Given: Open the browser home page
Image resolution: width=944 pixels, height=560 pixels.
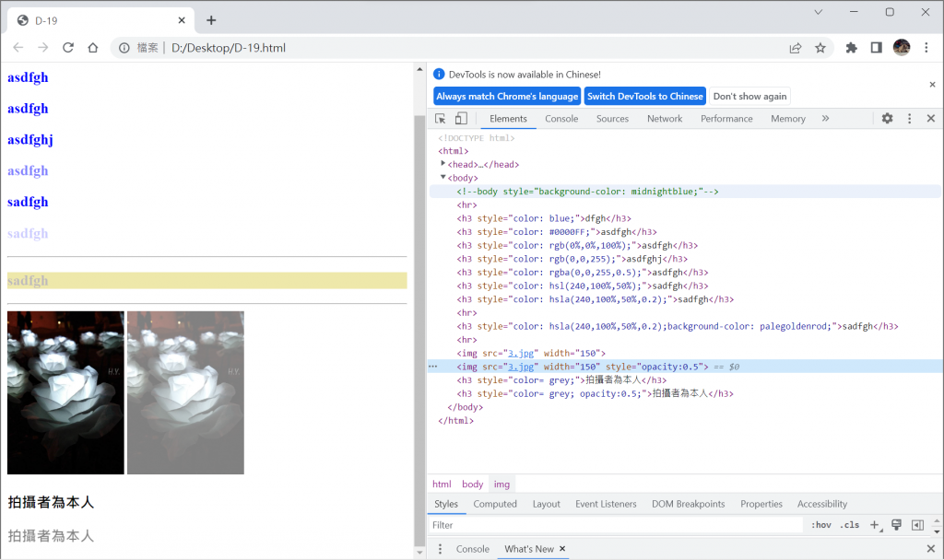Looking at the screenshot, I should 93,48.
